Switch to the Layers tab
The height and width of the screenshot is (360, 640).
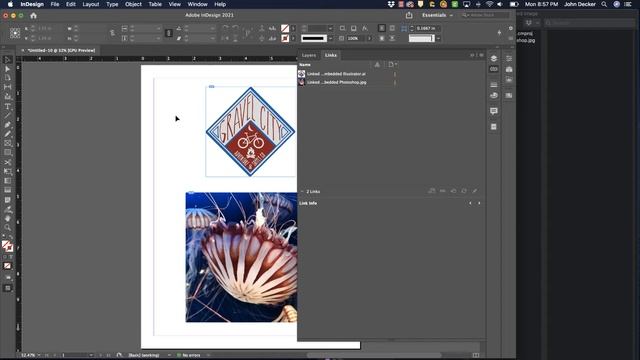tap(309, 55)
